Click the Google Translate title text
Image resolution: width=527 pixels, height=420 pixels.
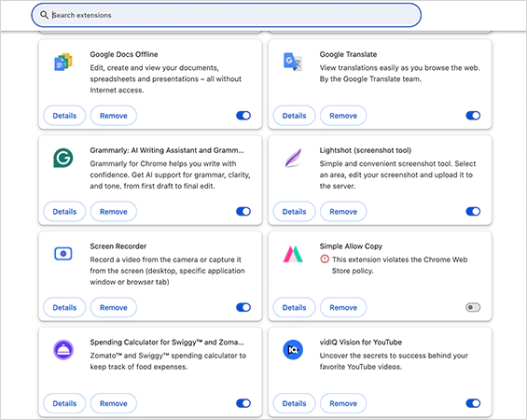(x=348, y=54)
